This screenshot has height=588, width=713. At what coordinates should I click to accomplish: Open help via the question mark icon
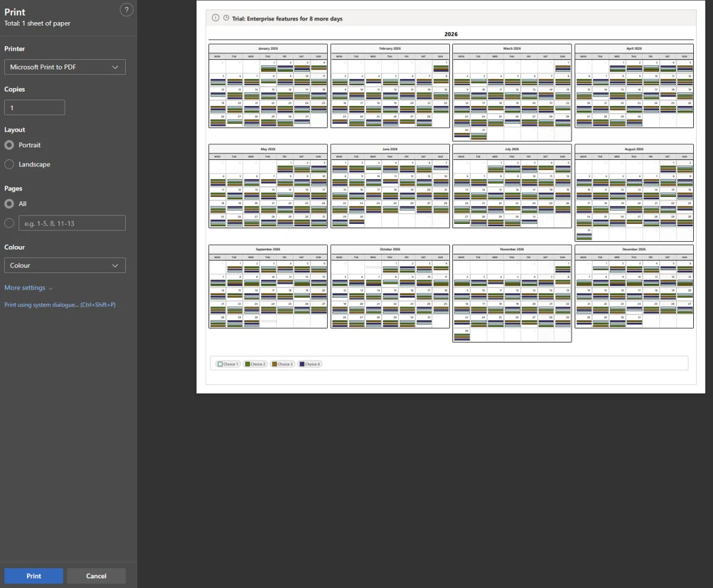(x=126, y=10)
